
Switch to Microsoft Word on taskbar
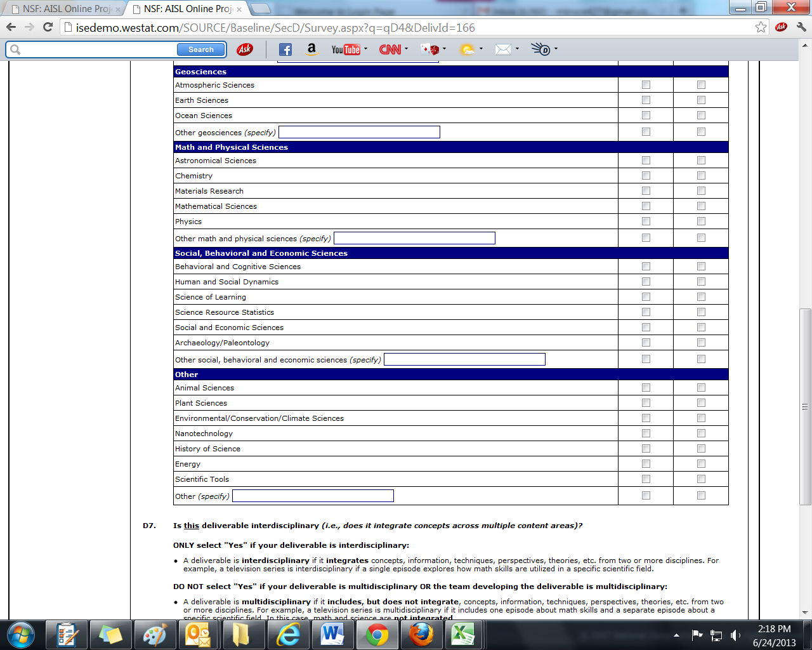[x=332, y=635]
